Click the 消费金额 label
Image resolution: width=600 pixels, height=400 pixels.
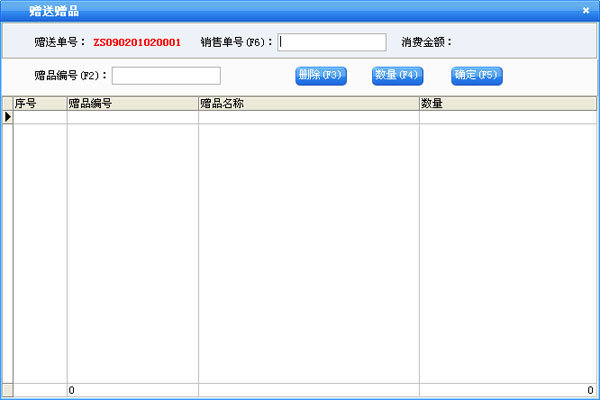coord(427,43)
